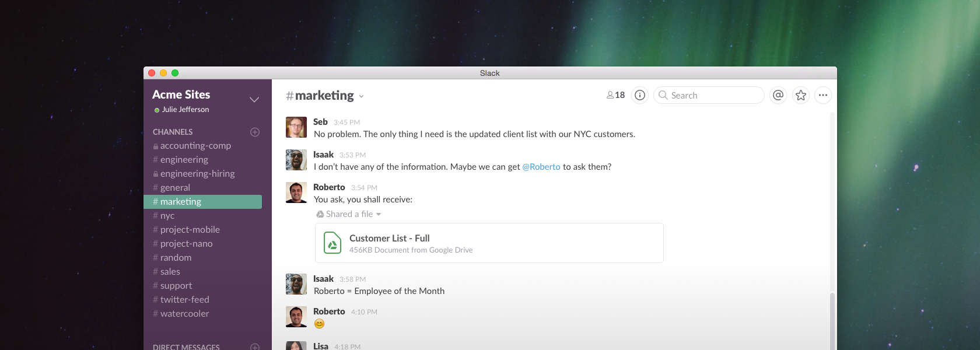Click the smiley emoji in Roberto's message

coord(319,324)
